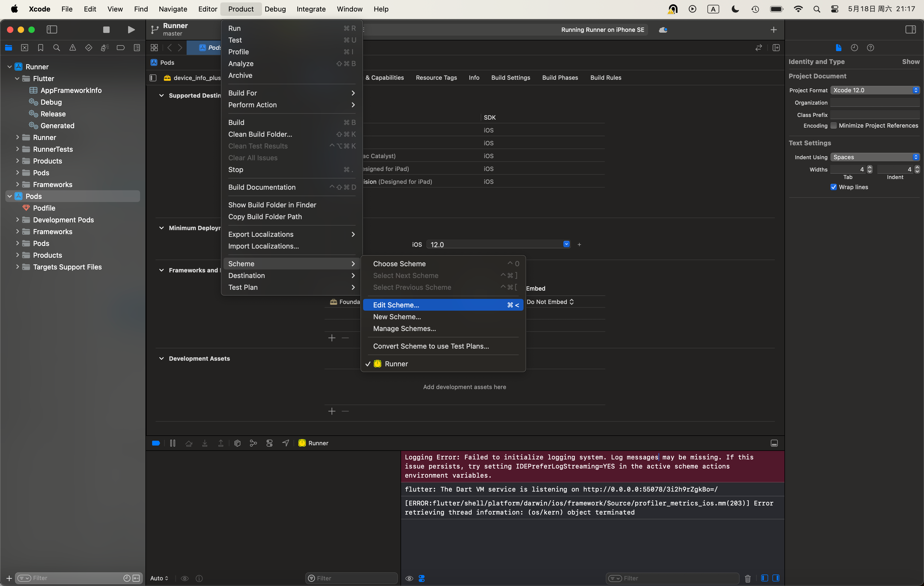The height and width of the screenshot is (586, 924).
Task: Open the Find navigator magnifier icon
Action: click(56, 48)
